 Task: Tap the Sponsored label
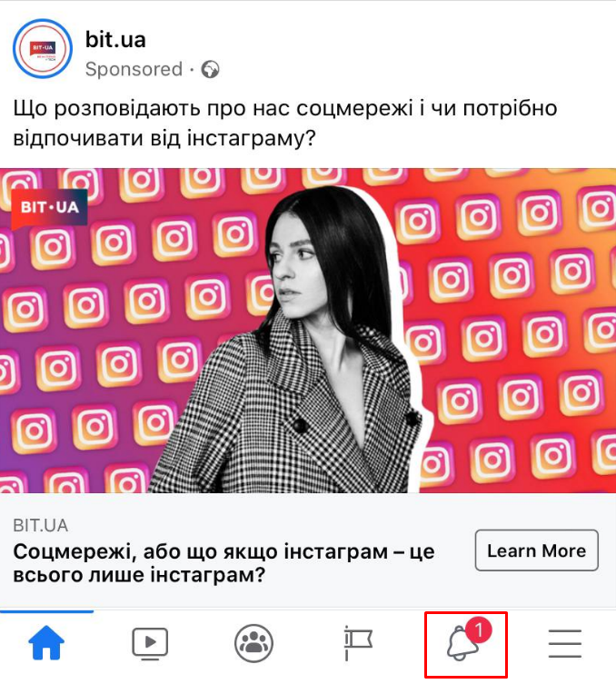[x=134, y=69]
